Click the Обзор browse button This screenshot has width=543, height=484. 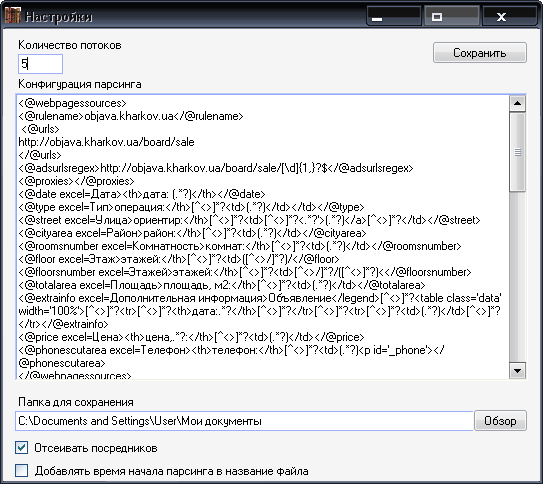pyautogui.click(x=500, y=421)
